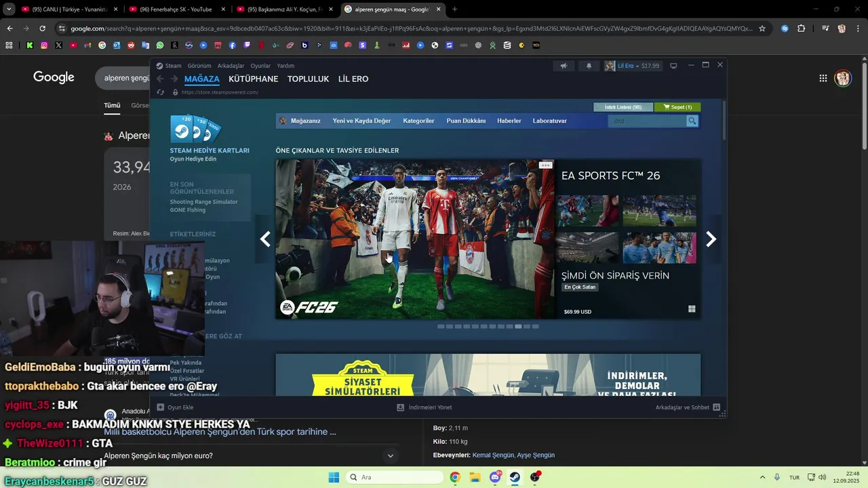Open Puan Dükkânı link

466,121
